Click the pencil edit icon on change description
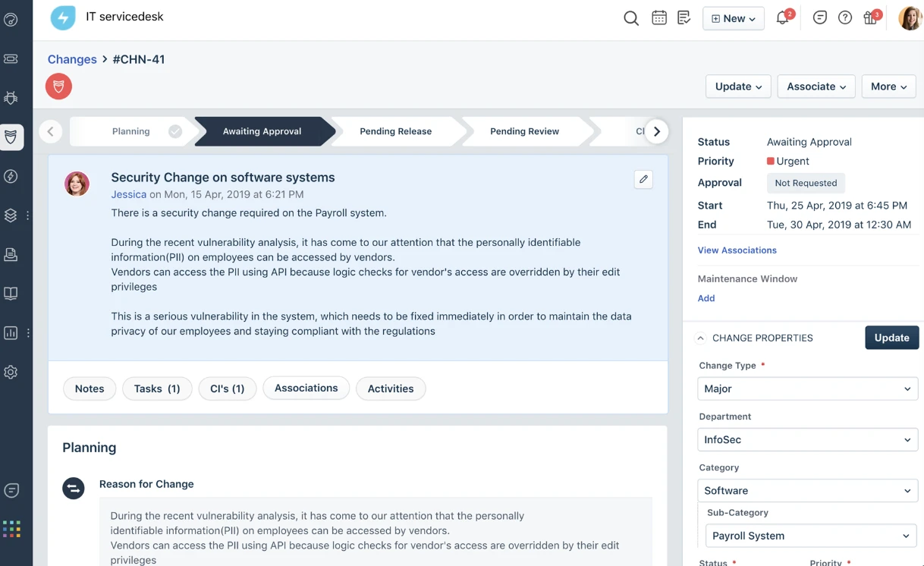The height and width of the screenshot is (566, 924). tap(643, 179)
